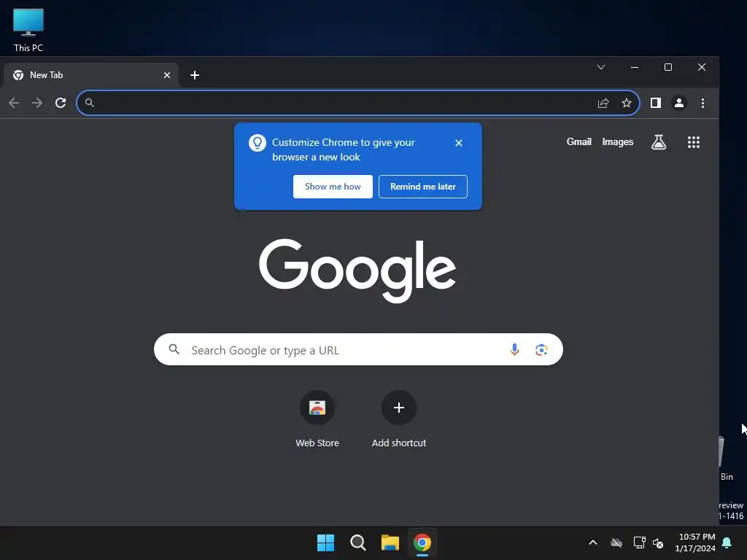The width and height of the screenshot is (747, 560).
Task: Open the Search Labs flask icon
Action: 659,142
